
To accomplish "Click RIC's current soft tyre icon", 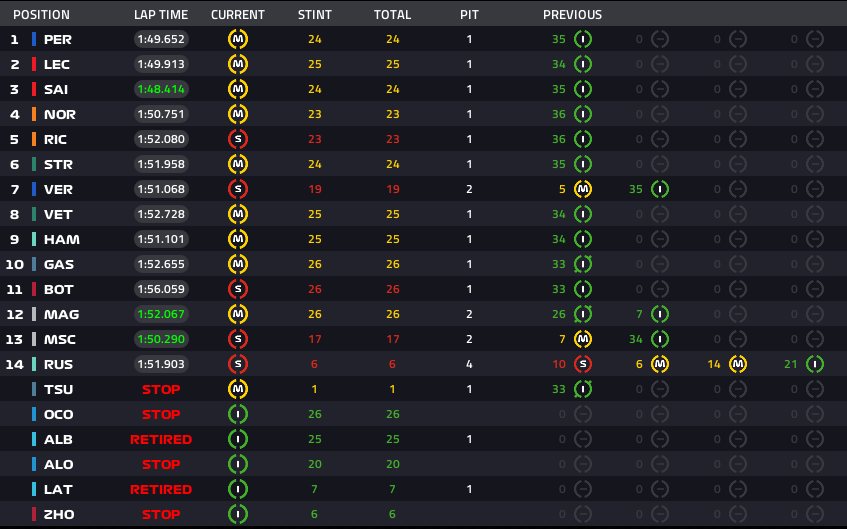I will point(238,139).
